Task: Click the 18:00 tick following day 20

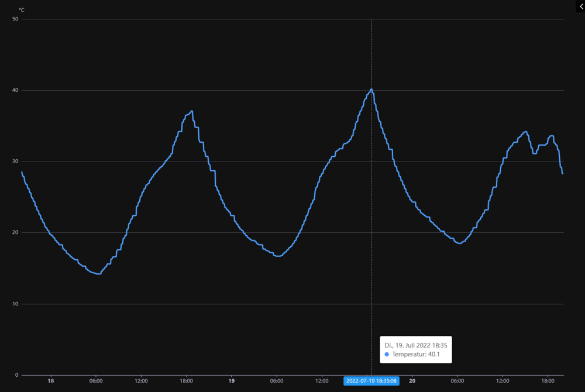Action: tap(548, 380)
